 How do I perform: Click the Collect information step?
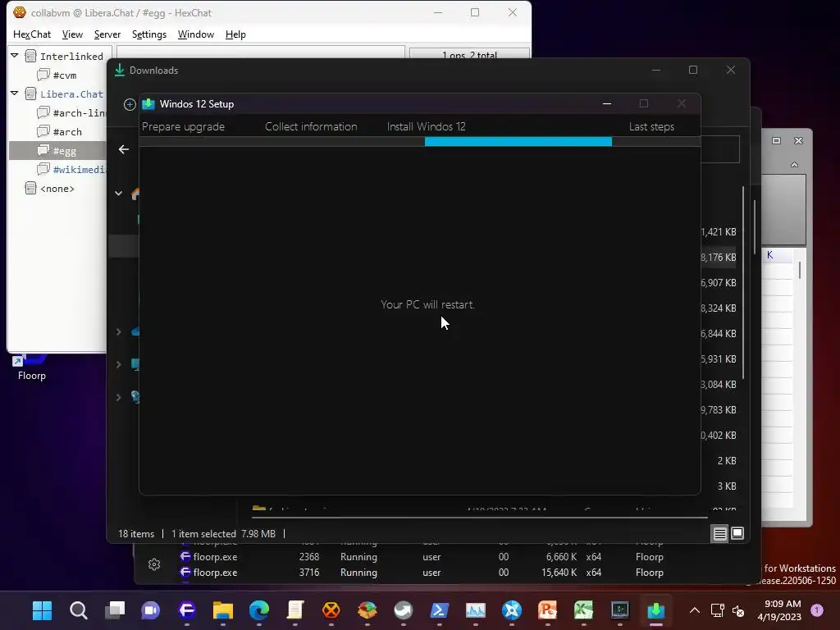(x=311, y=127)
